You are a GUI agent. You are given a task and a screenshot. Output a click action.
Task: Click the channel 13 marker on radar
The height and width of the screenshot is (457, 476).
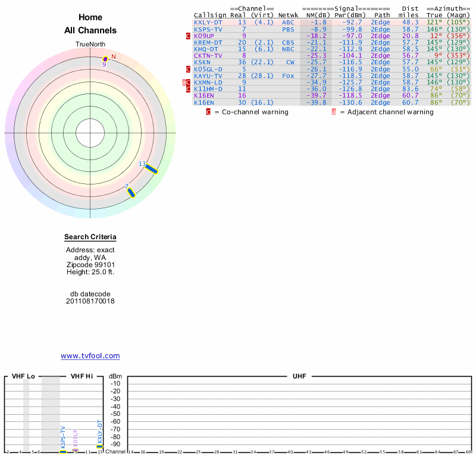[x=152, y=169]
